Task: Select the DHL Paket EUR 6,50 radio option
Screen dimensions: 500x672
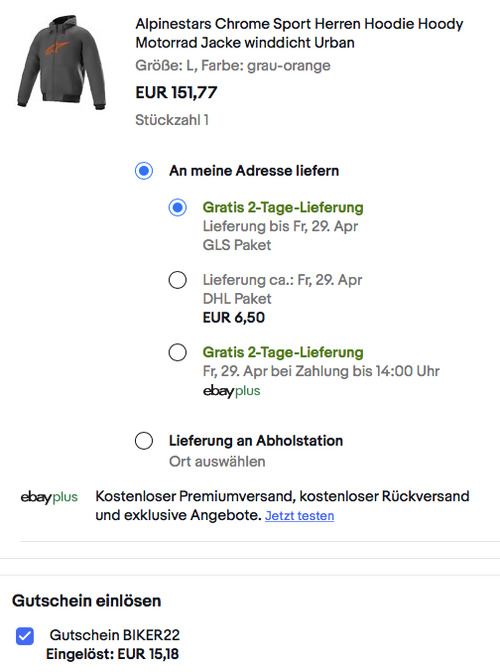Action: [177, 280]
